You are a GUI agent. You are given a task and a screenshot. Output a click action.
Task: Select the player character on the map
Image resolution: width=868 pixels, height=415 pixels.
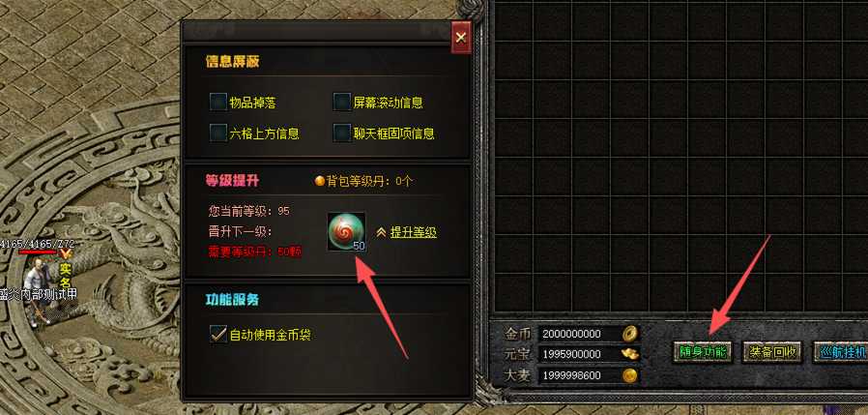[37, 294]
